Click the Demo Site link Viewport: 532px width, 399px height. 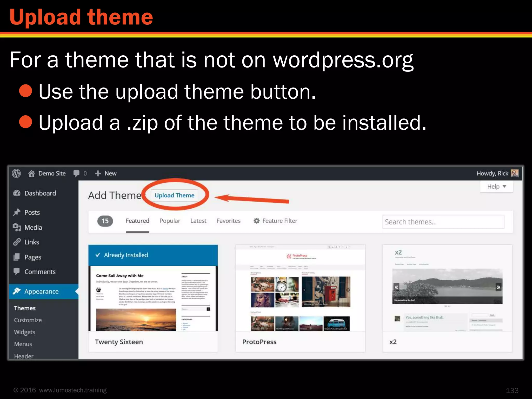[x=52, y=173]
